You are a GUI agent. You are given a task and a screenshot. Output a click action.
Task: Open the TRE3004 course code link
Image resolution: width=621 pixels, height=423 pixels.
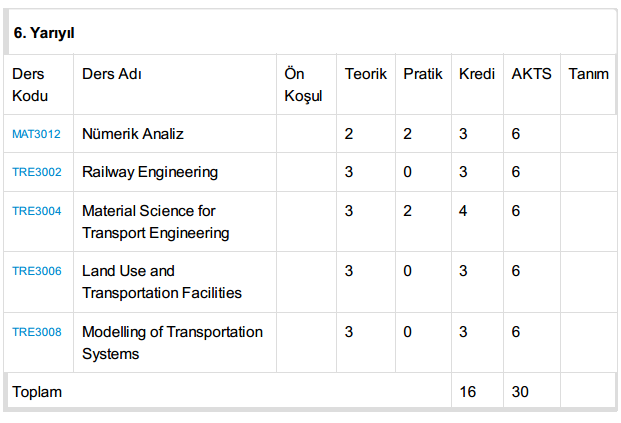pos(36,211)
